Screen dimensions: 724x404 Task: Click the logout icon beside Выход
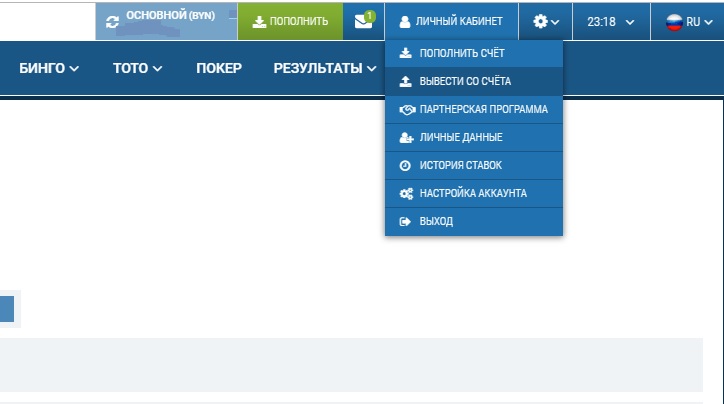pyautogui.click(x=405, y=221)
